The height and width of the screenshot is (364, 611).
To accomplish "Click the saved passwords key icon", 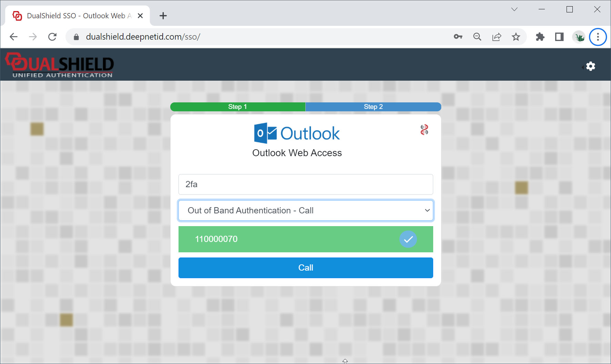I will [458, 37].
